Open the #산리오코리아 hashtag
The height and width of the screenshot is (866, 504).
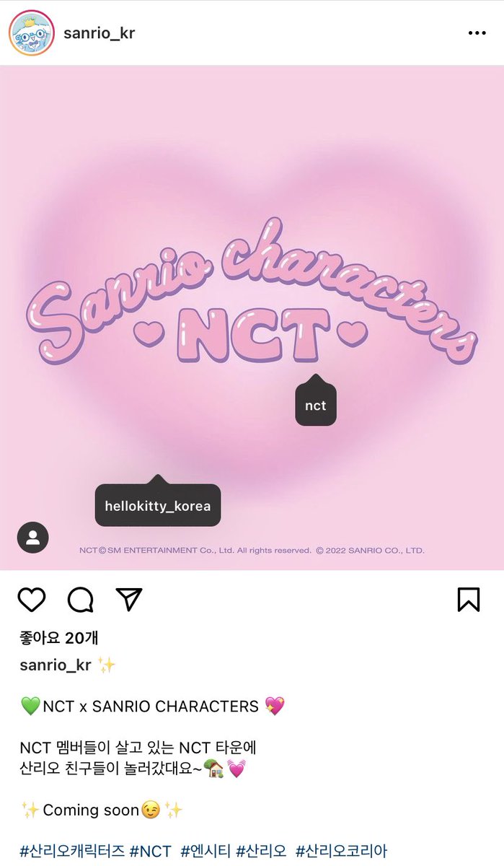346,851
